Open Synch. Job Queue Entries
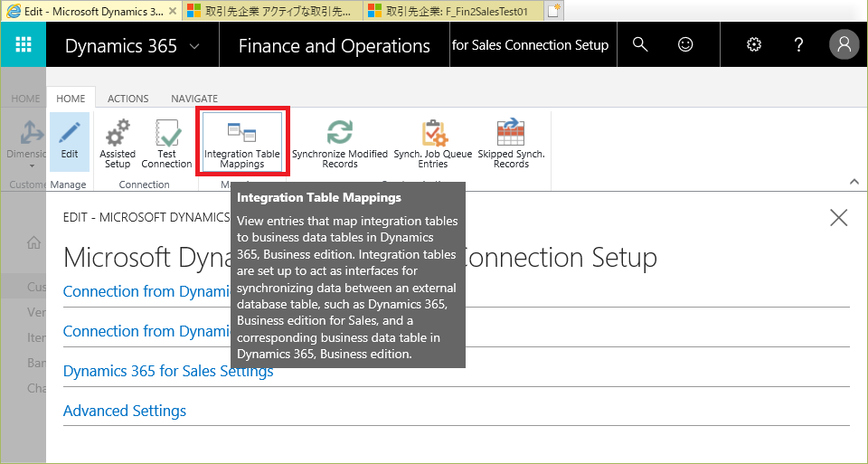Viewport: 868px width, 464px height. pyautogui.click(x=433, y=144)
